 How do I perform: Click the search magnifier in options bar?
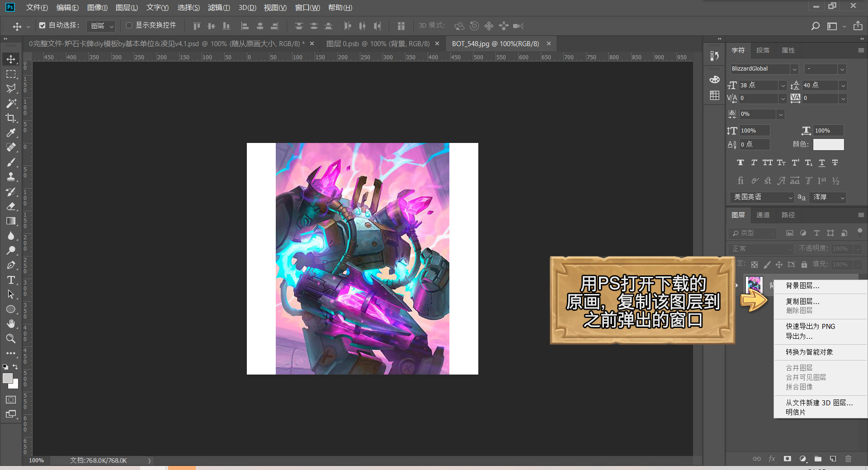(x=815, y=26)
